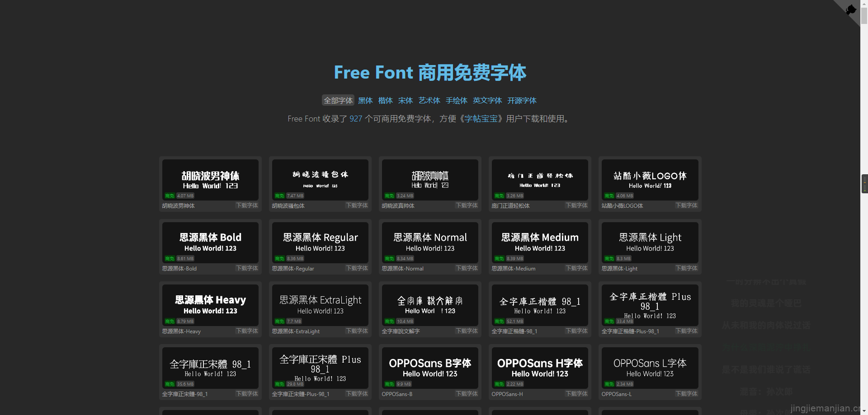This screenshot has width=868, height=415.
Task: Open the 手绘体 font category
Action: tap(456, 101)
